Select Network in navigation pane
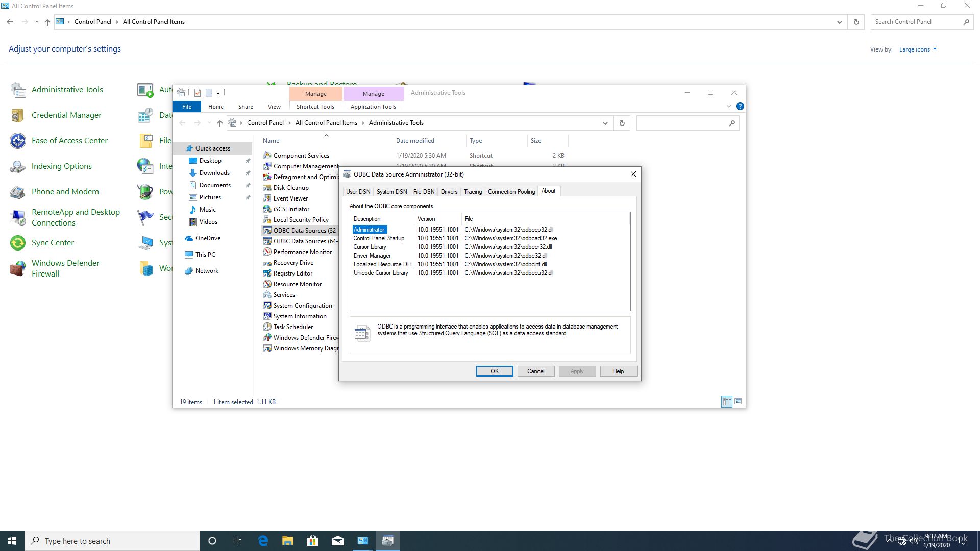This screenshot has width=980, height=551. (207, 271)
